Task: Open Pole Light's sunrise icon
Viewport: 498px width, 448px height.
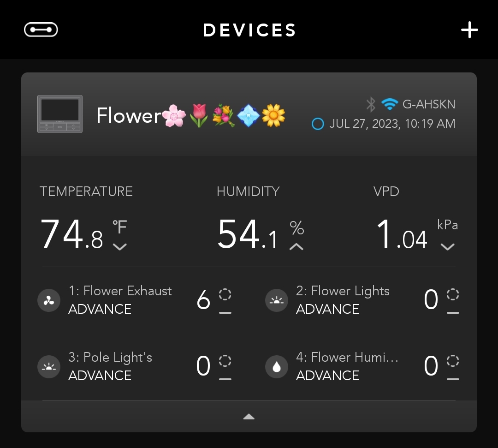Action: (49, 367)
